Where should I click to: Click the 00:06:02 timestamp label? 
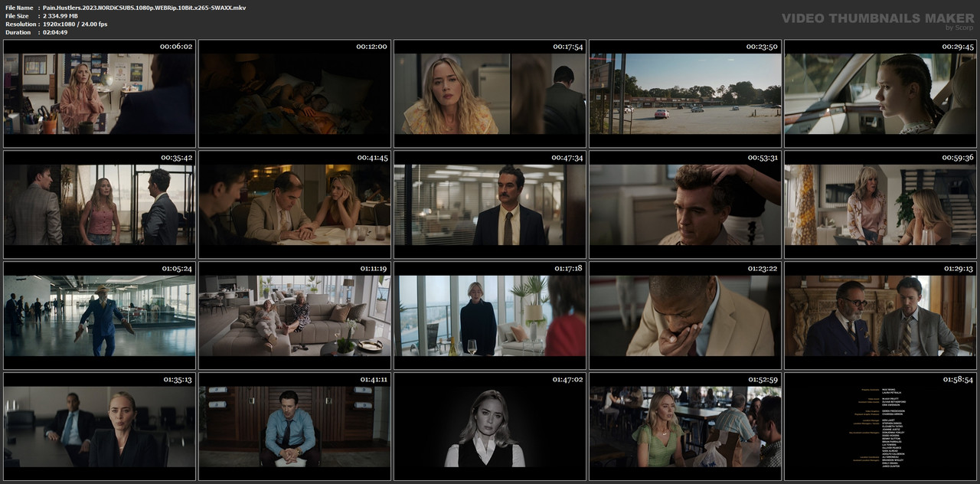coord(176,47)
